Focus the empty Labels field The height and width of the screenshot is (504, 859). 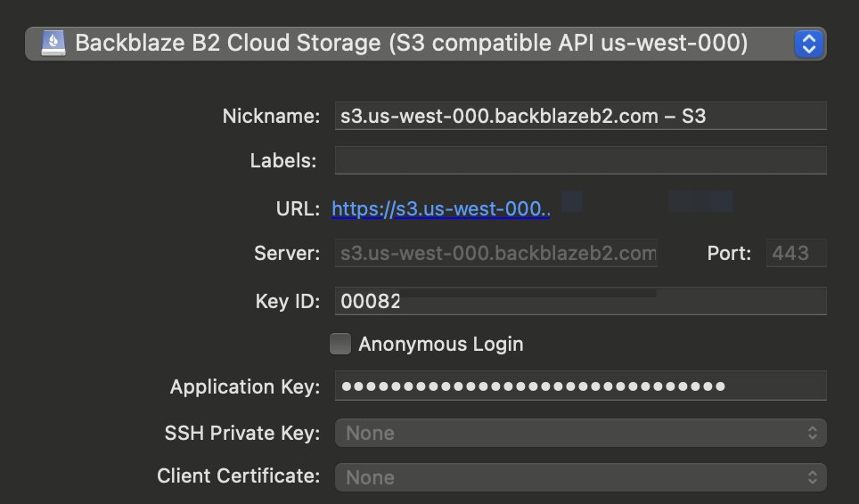(x=581, y=160)
